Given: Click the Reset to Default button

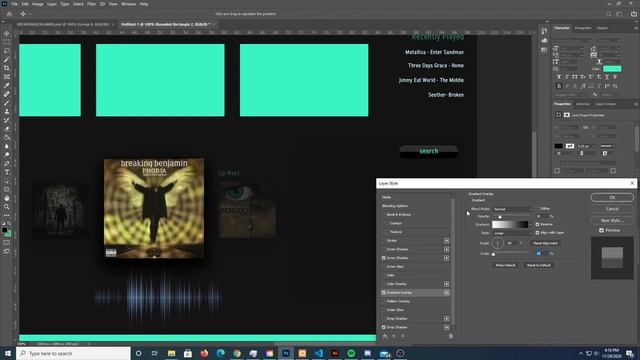Looking at the screenshot, I should tap(539, 265).
